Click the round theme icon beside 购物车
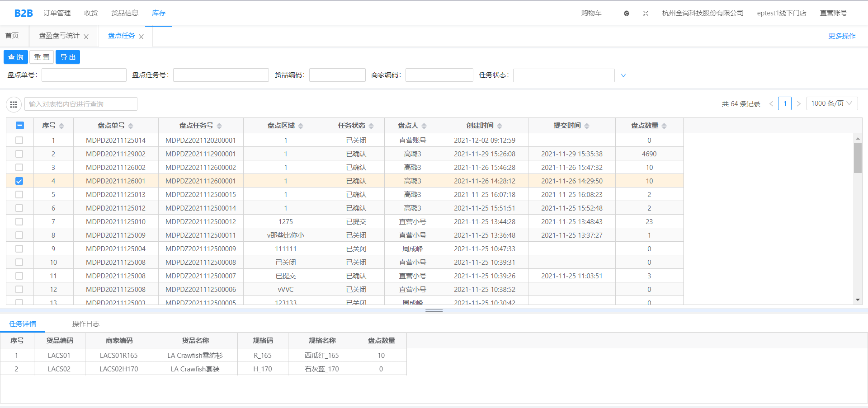The height and width of the screenshot is (408, 868). [x=626, y=14]
